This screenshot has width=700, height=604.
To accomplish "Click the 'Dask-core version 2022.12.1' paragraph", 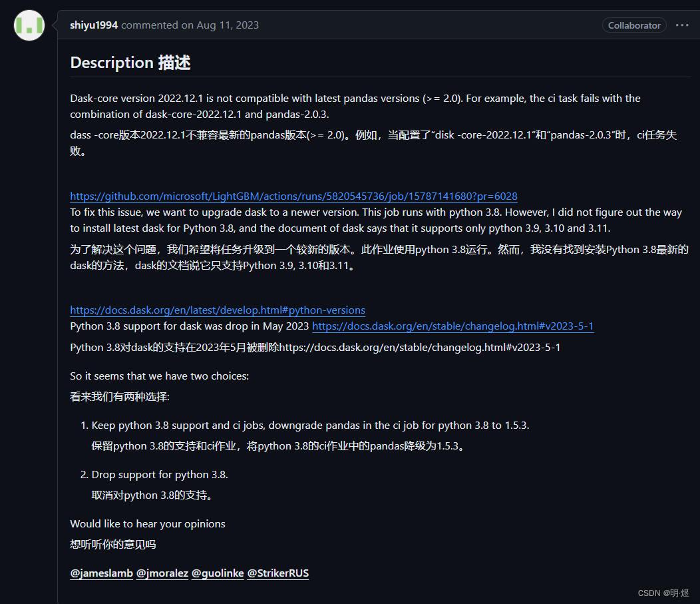I will (x=355, y=107).
